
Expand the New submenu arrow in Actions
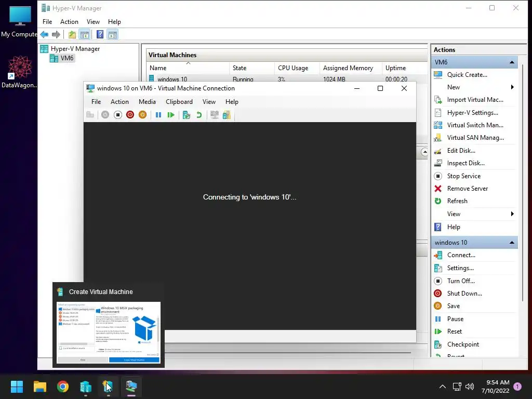pyautogui.click(x=512, y=87)
